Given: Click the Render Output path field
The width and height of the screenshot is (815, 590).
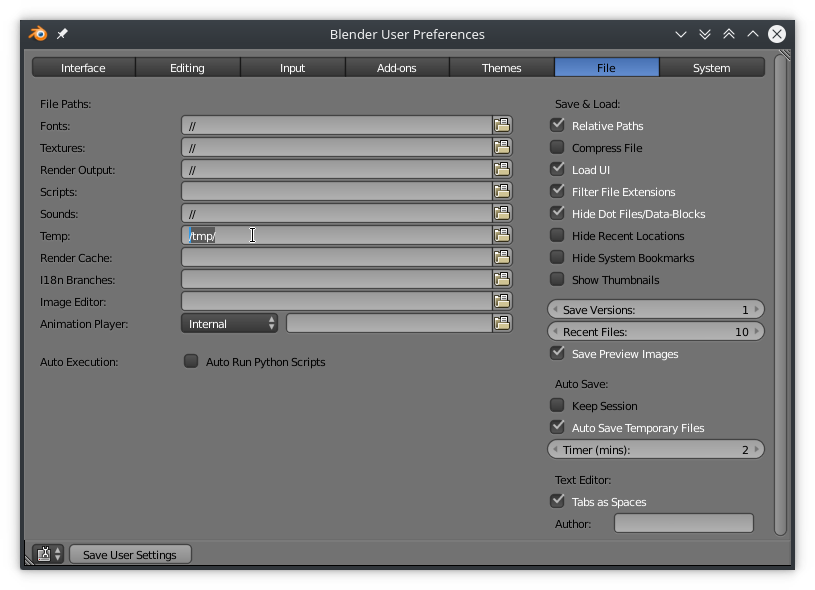Looking at the screenshot, I should (x=337, y=169).
